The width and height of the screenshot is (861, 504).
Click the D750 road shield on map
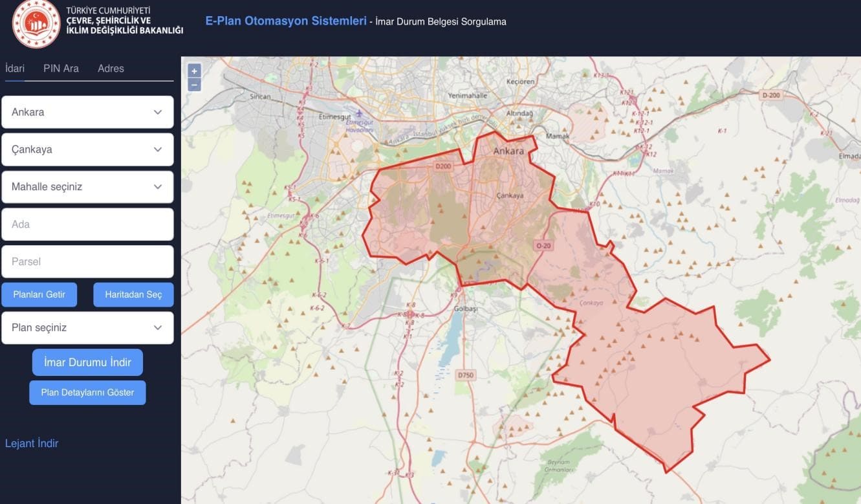[x=465, y=375]
